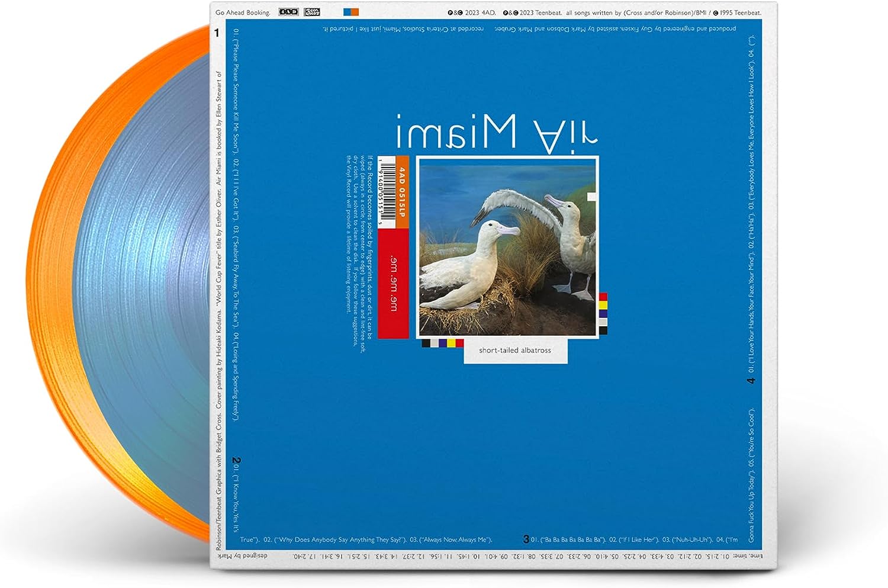Click the short-tailed albatross caption

point(515,351)
